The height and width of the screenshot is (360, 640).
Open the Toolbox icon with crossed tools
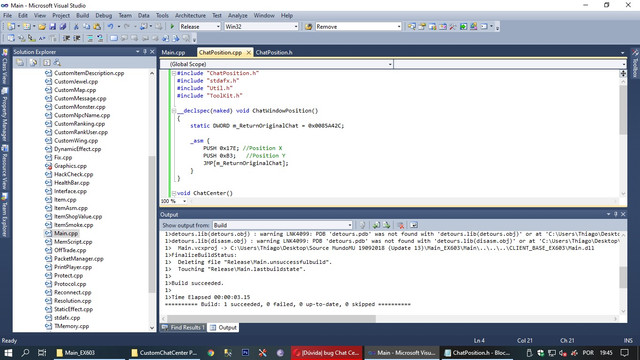[x=453, y=27]
